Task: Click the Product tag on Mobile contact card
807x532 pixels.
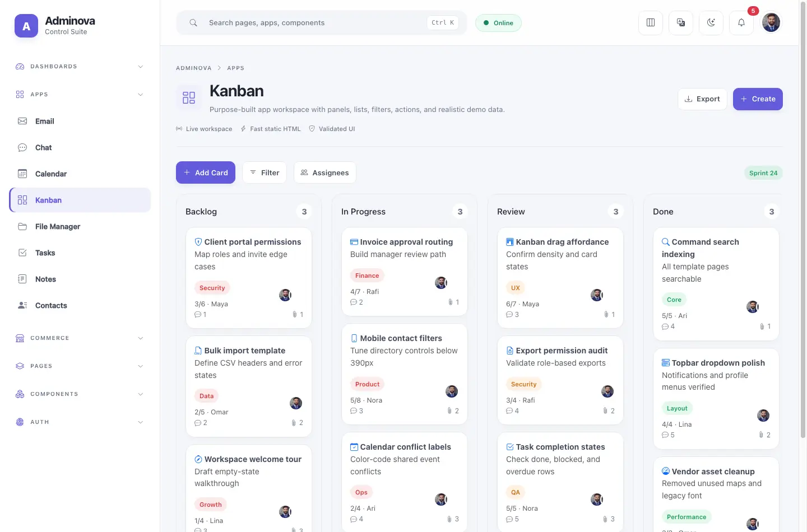Action: pyautogui.click(x=368, y=384)
